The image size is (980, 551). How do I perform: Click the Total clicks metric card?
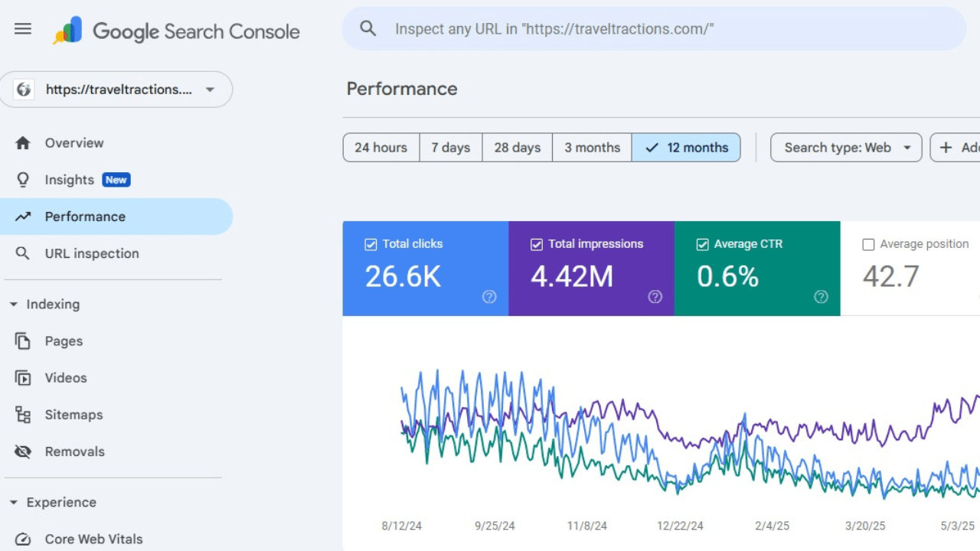pyautogui.click(x=426, y=268)
